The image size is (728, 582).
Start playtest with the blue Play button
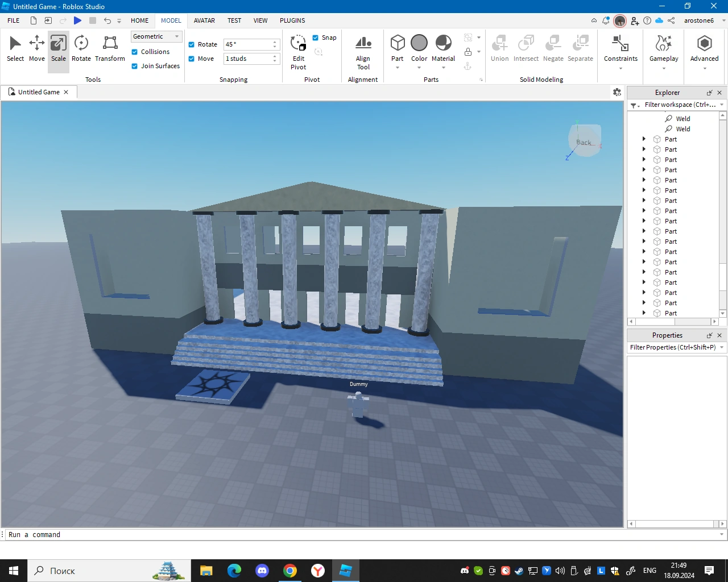point(77,20)
